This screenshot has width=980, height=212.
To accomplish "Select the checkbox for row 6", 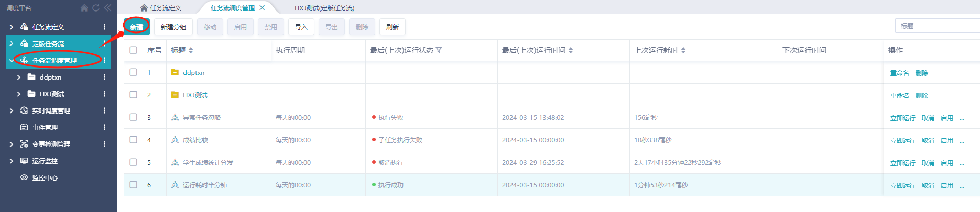I will click(134, 185).
